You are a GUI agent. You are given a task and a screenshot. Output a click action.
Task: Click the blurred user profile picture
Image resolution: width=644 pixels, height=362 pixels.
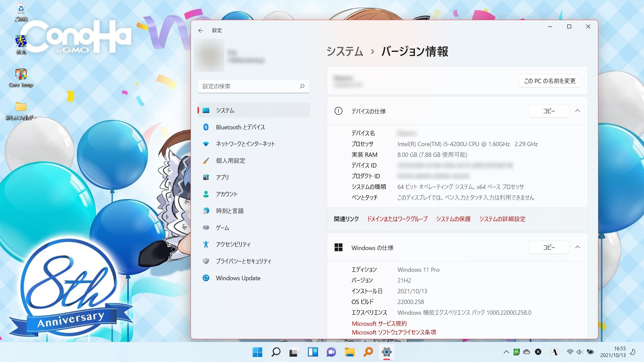(x=209, y=55)
